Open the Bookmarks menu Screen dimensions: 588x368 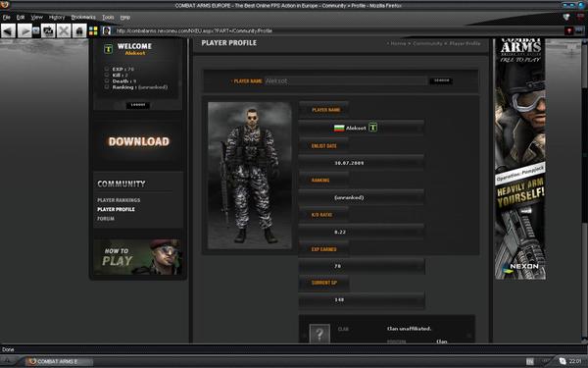click(x=83, y=18)
